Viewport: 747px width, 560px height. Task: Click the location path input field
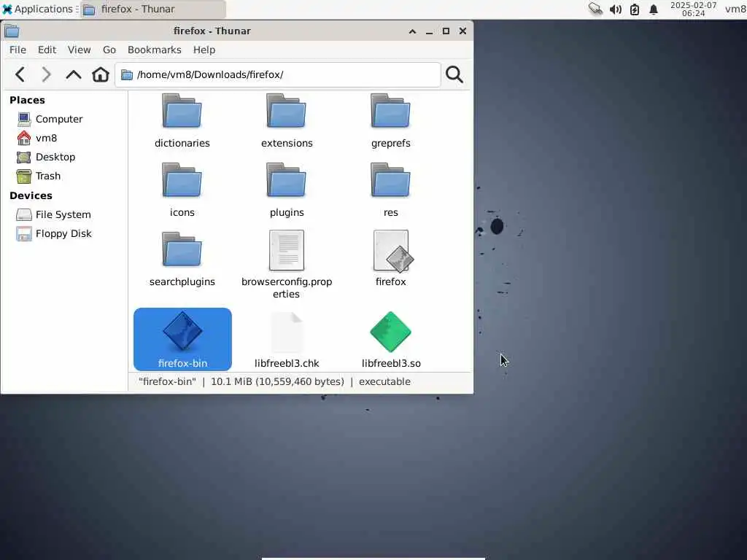278,75
